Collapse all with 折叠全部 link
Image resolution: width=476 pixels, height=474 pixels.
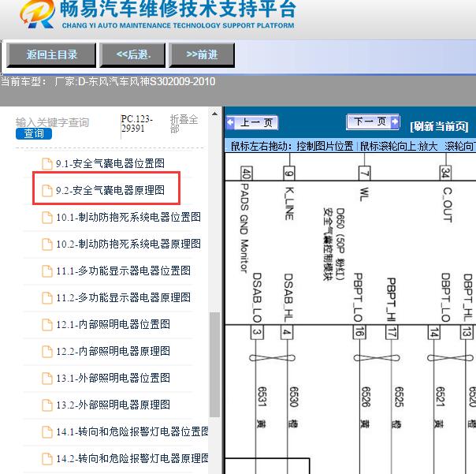[x=184, y=124]
